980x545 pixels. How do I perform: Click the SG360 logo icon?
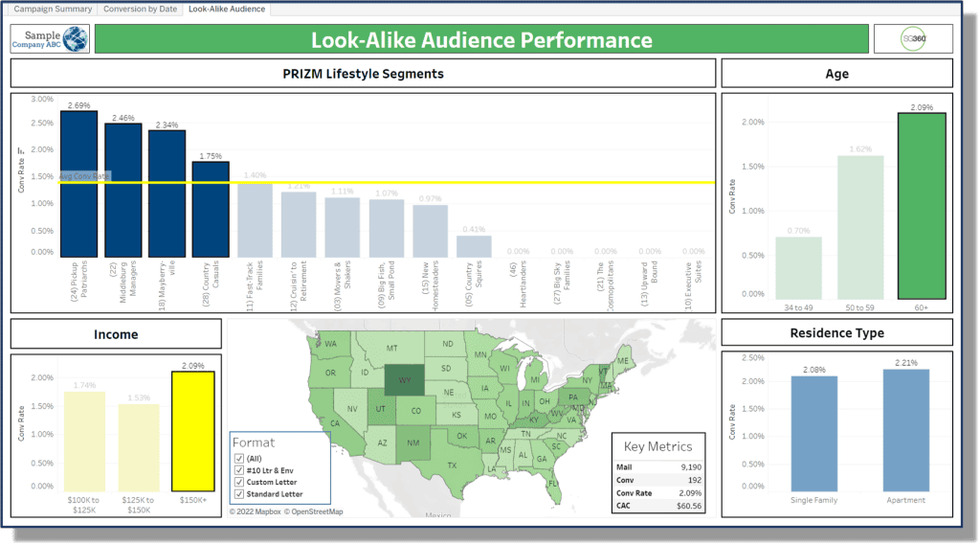click(x=913, y=39)
